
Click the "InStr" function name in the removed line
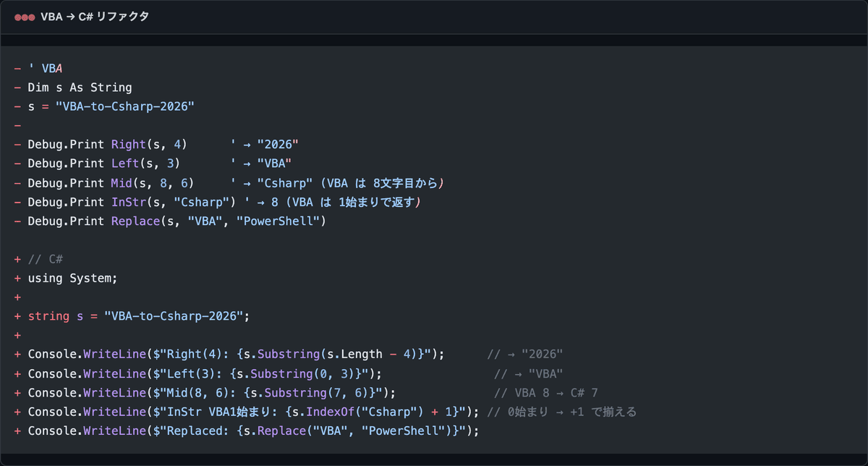click(x=127, y=202)
